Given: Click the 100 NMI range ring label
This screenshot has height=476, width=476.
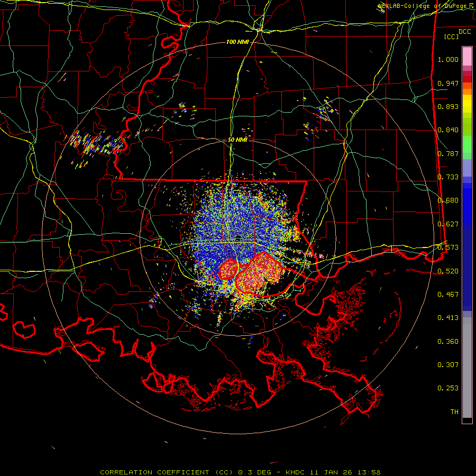Looking at the screenshot, I should tap(237, 42).
